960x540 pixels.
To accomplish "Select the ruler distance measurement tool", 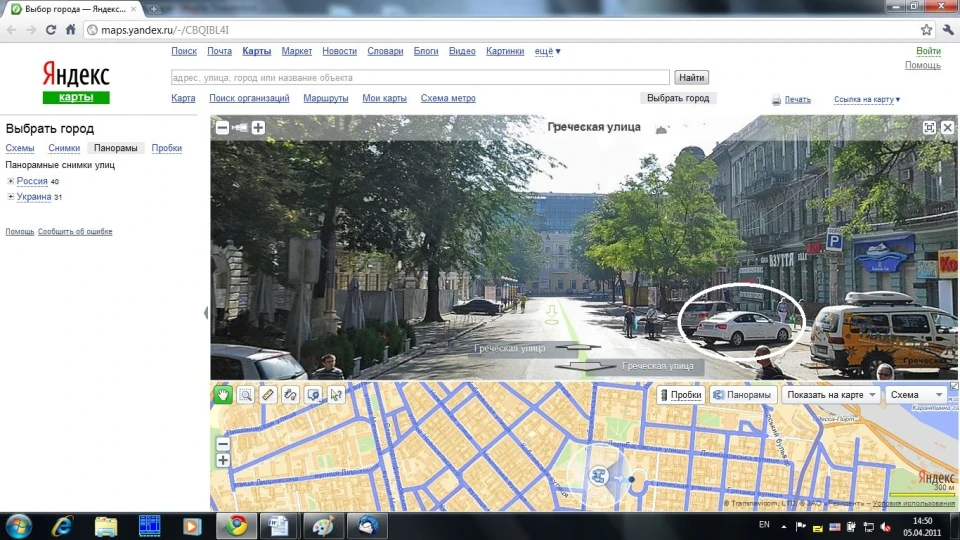I will pos(268,395).
